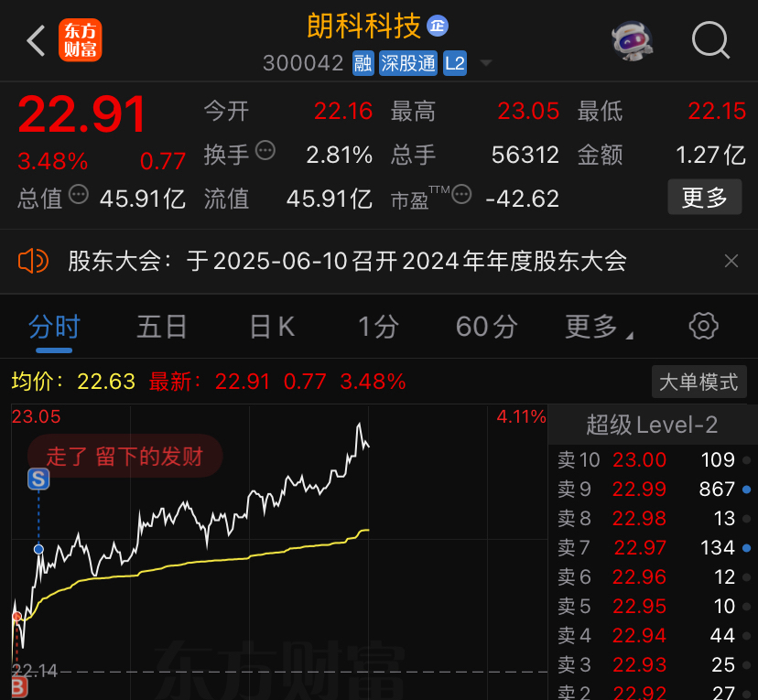Open the 东方财富 app logo
Screen dimensions: 758x700
tap(81, 40)
